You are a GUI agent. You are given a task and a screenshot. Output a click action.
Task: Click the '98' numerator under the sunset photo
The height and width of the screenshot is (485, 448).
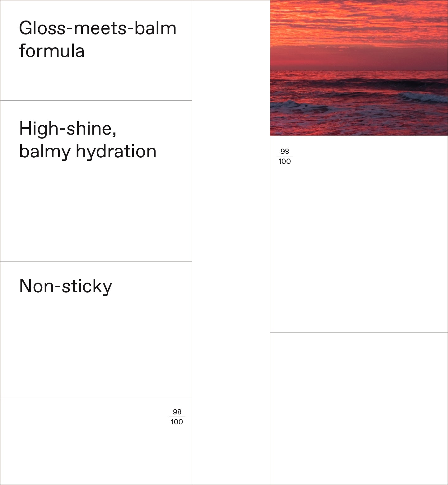tap(285, 151)
